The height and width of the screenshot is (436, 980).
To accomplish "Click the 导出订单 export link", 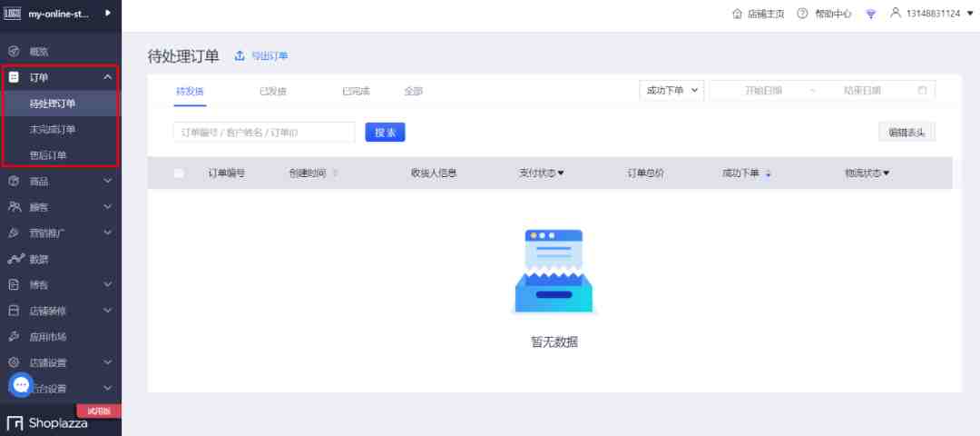I will [x=269, y=56].
